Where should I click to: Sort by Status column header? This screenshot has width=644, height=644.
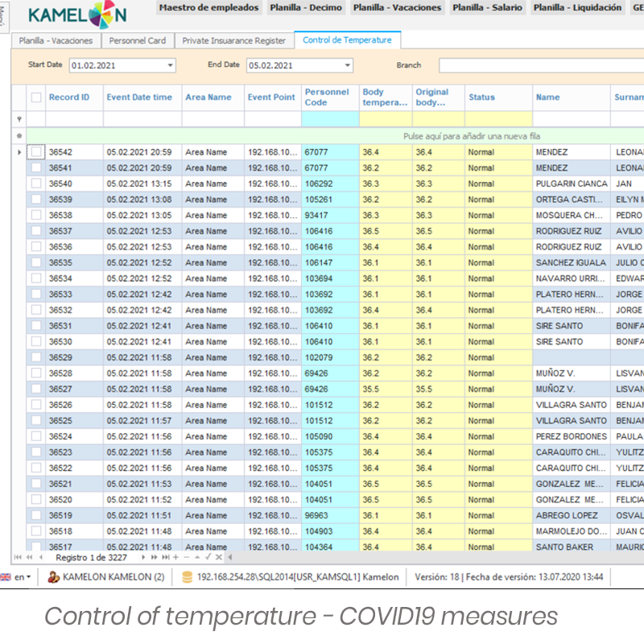click(498, 97)
